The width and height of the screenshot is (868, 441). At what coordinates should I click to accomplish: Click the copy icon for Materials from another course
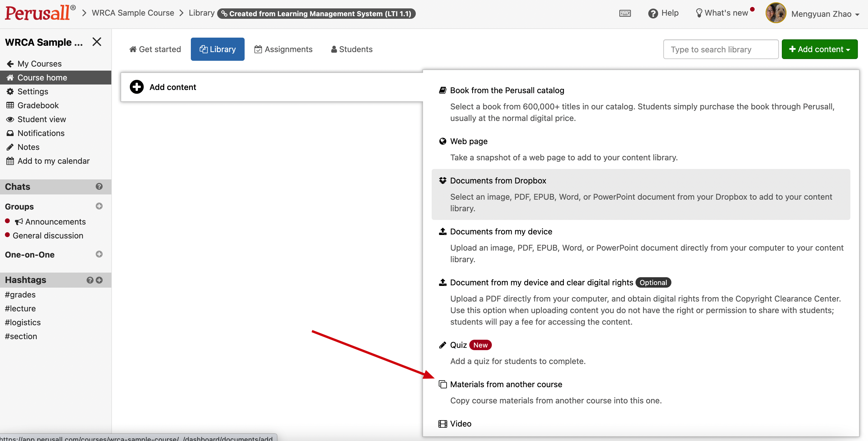pos(442,384)
